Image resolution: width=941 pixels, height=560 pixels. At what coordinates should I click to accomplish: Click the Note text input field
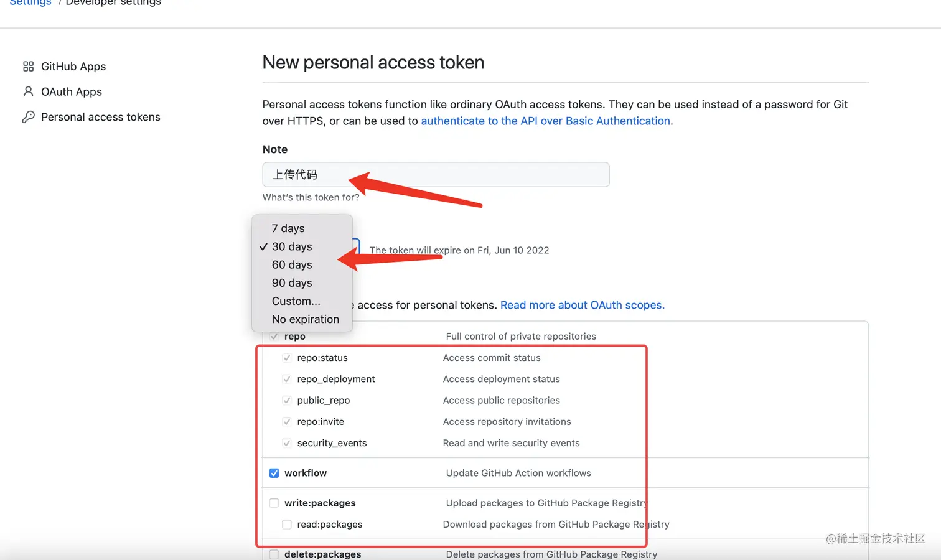pyautogui.click(x=436, y=174)
